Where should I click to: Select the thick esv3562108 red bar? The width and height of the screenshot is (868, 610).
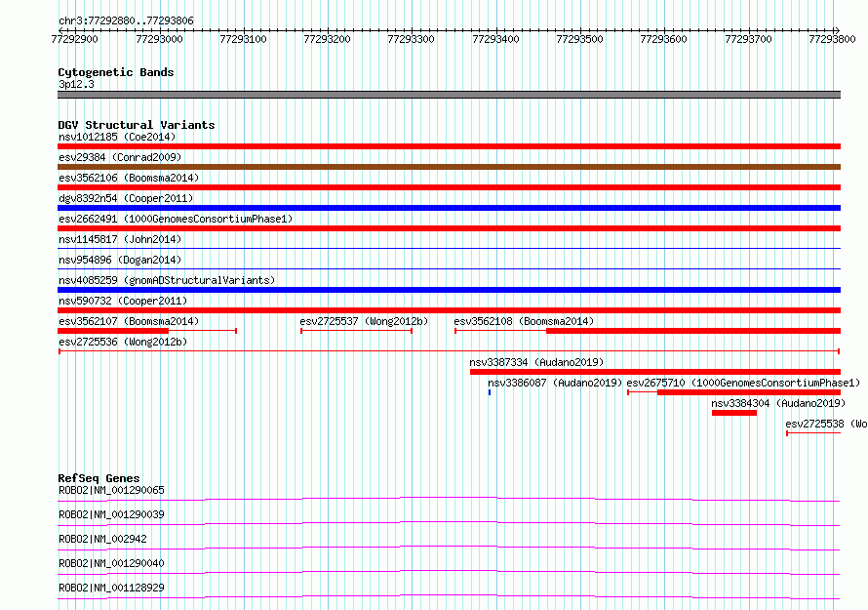[693, 331]
